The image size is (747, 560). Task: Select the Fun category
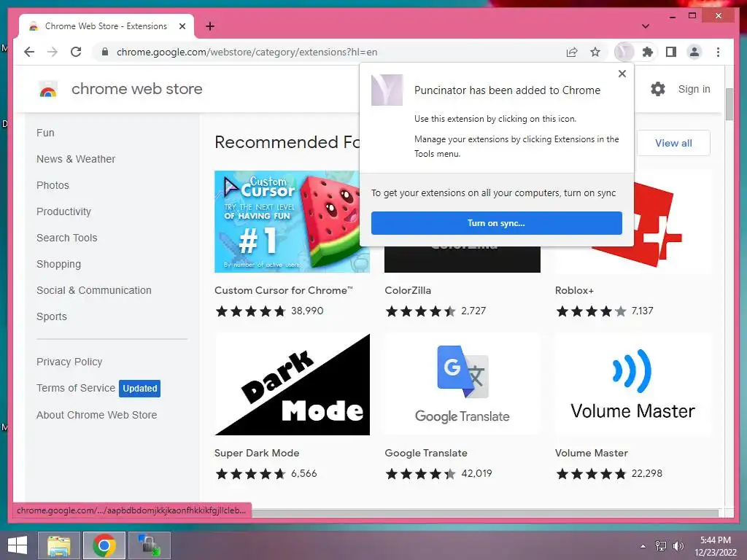(45, 133)
